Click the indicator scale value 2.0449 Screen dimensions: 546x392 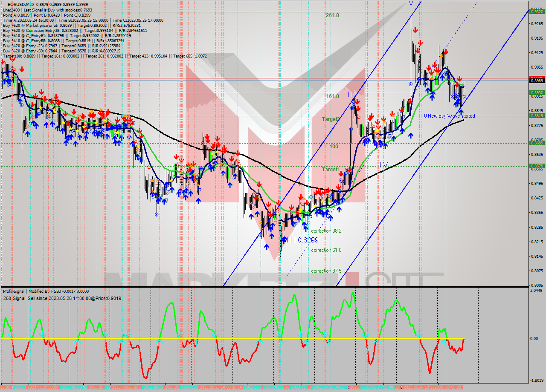pos(537,290)
